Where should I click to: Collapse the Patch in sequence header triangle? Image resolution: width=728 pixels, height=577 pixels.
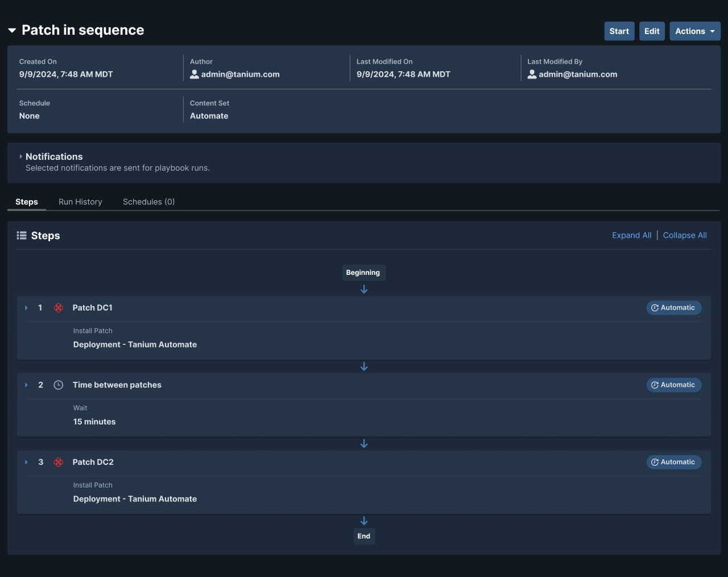coord(12,31)
